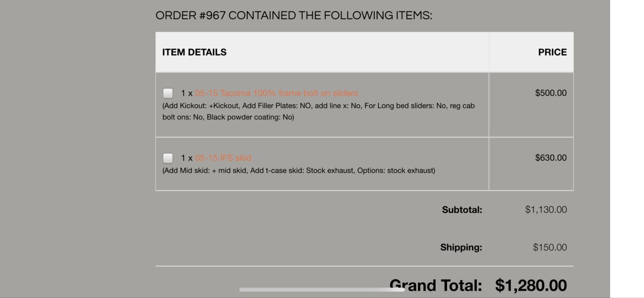Screen dimensions: 644x298
Task: Click the Grand Total label
Action: click(436, 285)
